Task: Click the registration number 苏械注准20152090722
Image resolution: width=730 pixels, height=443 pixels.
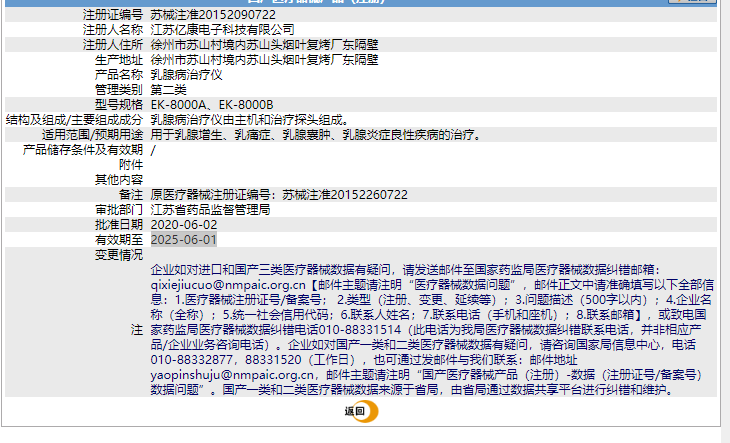Action: pos(213,16)
